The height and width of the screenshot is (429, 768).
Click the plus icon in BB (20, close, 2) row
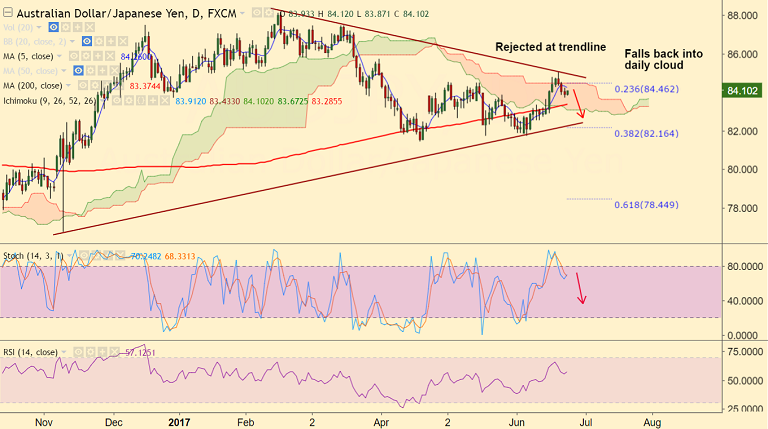coord(111,42)
